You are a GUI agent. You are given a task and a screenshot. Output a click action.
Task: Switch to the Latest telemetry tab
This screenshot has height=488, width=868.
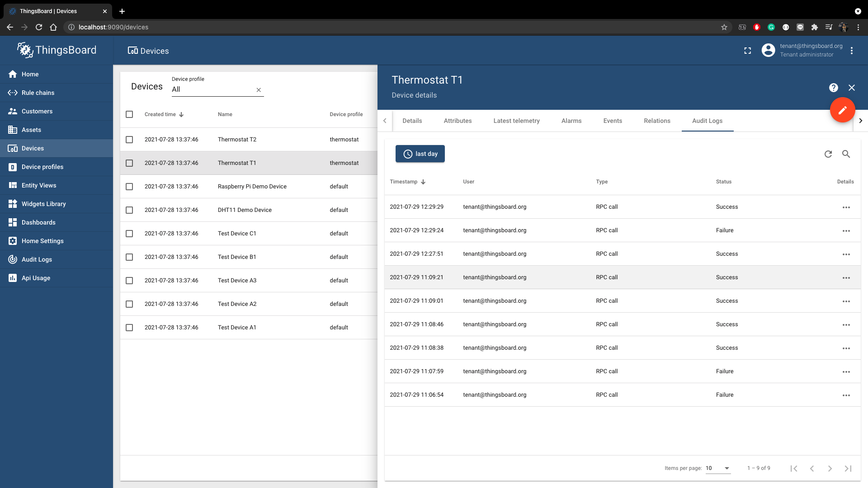pyautogui.click(x=516, y=121)
